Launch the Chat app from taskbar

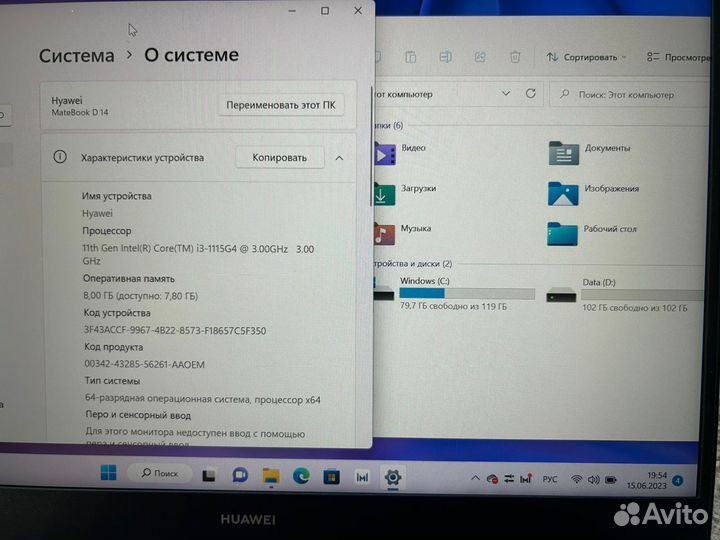(240, 476)
